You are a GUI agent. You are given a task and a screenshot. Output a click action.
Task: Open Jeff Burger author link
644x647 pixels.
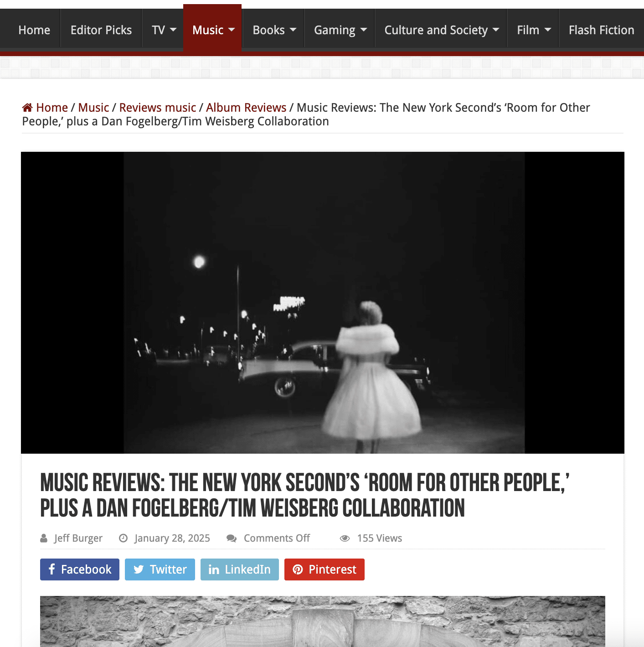click(78, 538)
